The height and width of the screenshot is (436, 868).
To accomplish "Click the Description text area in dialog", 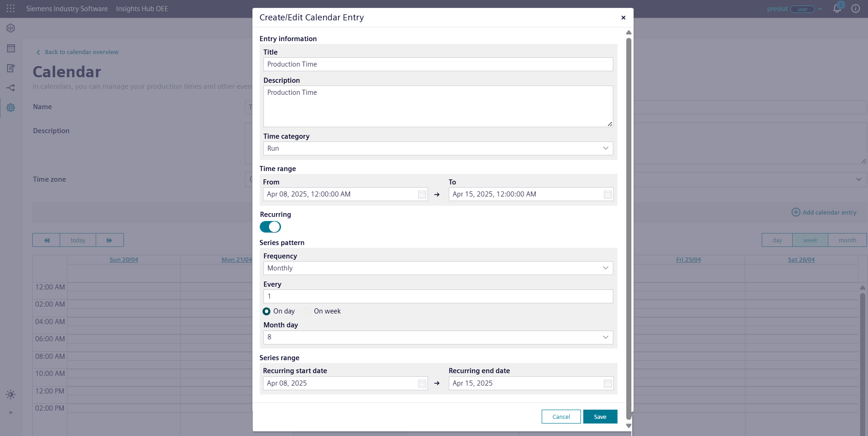I will coord(438,106).
